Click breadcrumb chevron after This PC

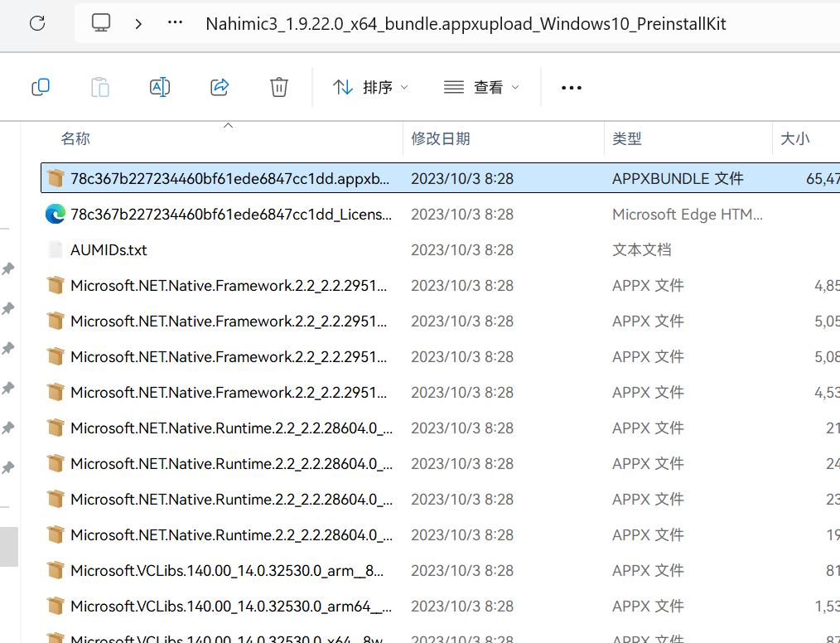pos(138,23)
